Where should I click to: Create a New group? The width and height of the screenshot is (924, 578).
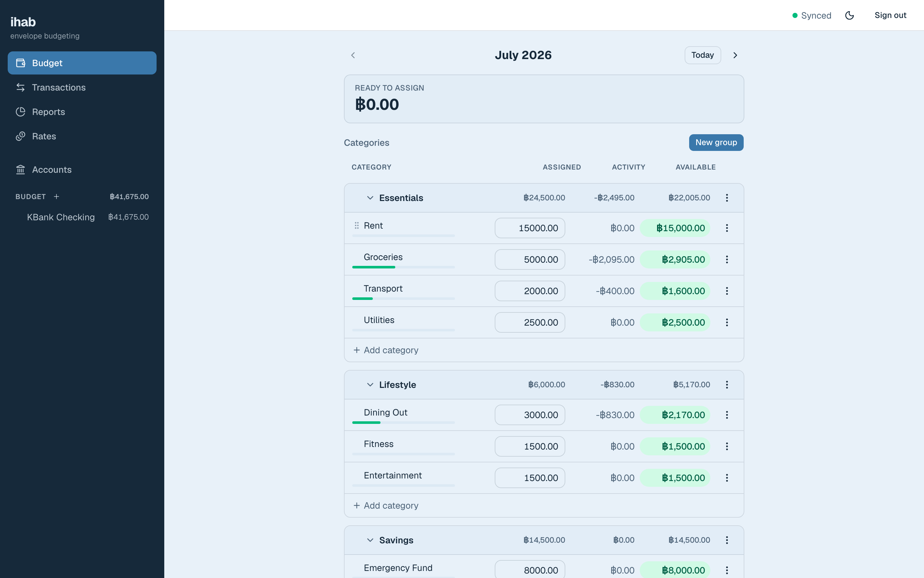click(x=716, y=143)
